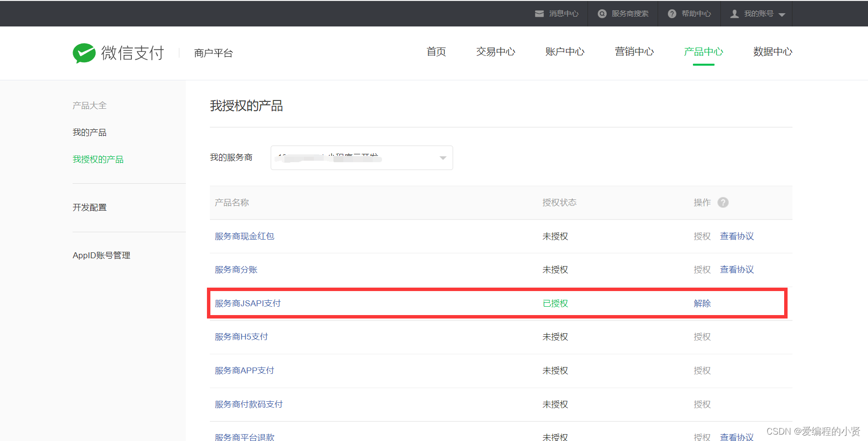Click 未授权 status for 服务商现金红包
The height and width of the screenshot is (441, 868).
[x=555, y=236]
